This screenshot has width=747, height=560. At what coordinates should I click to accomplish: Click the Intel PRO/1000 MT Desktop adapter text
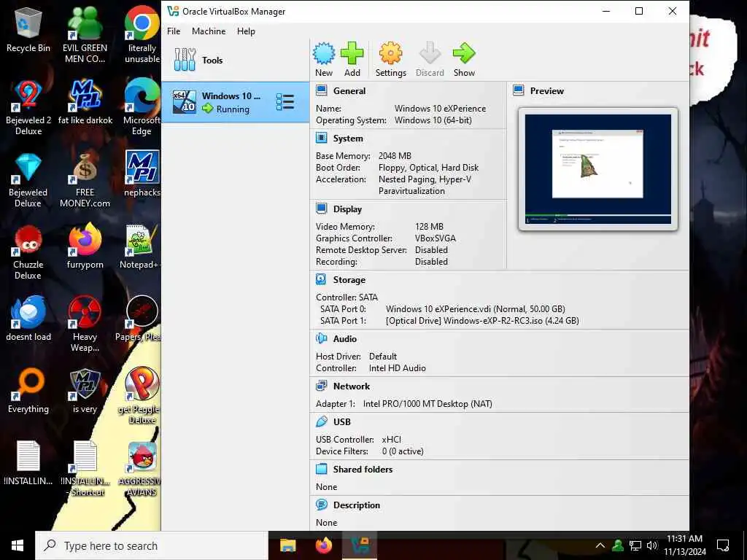click(x=427, y=404)
